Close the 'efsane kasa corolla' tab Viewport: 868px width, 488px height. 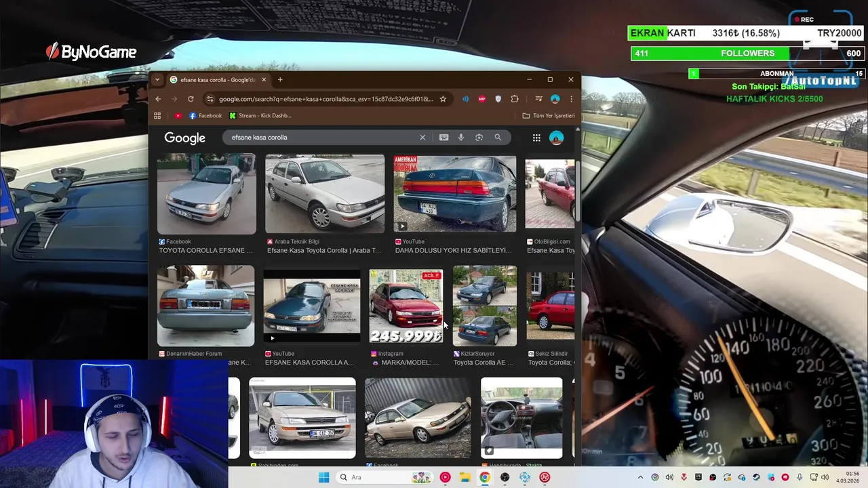pyautogui.click(x=264, y=80)
